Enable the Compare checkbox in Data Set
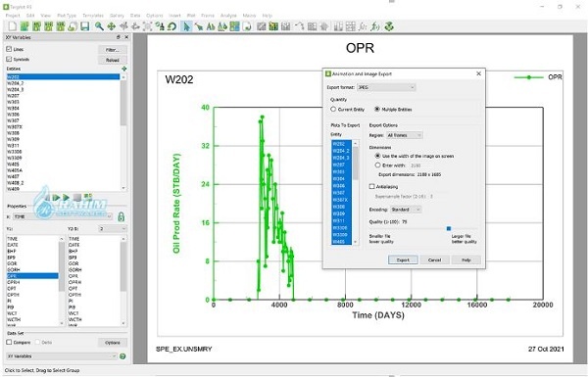588x377 pixels. (9, 342)
